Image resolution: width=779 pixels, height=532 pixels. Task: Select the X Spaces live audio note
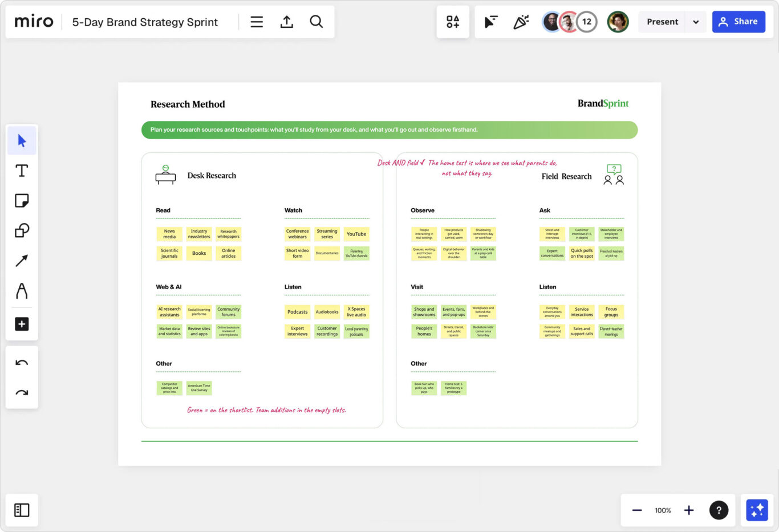point(356,312)
